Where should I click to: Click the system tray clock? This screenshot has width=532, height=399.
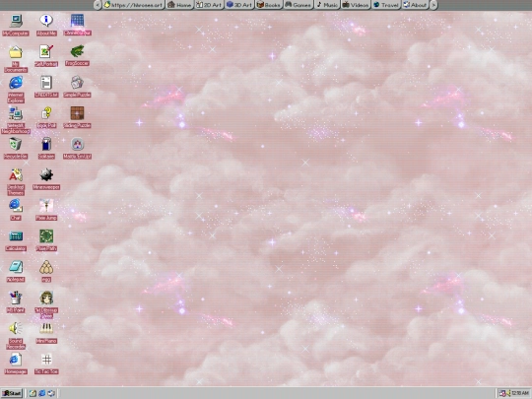[520, 393]
